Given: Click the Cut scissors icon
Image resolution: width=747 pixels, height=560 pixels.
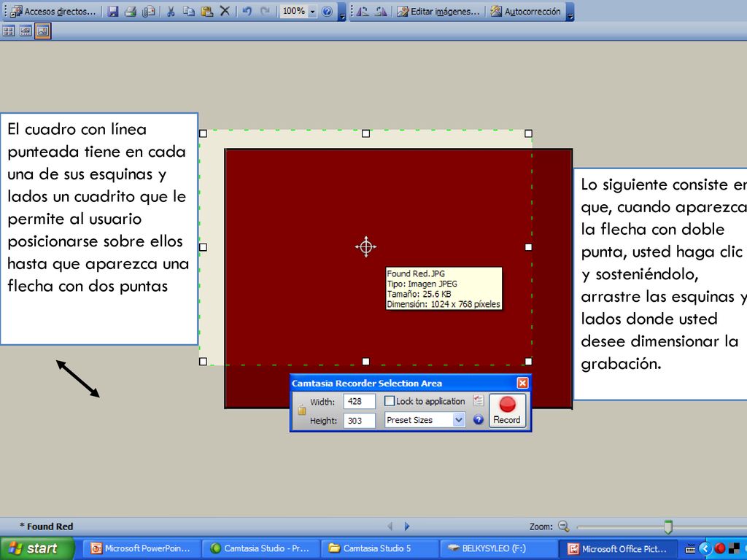Looking at the screenshot, I should (x=171, y=12).
